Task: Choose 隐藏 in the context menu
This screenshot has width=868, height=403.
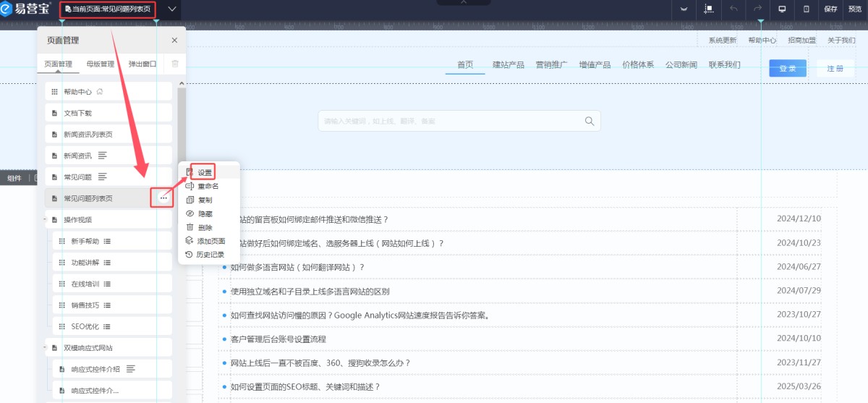Action: click(205, 213)
